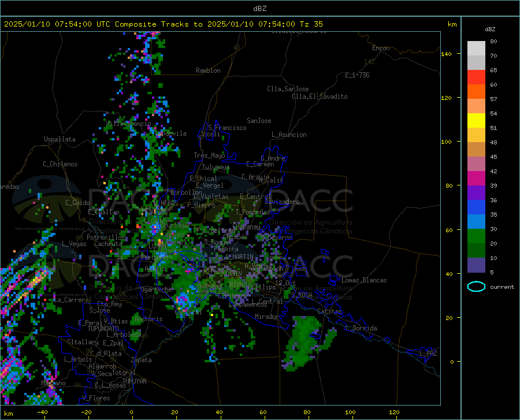Click the 'L_Dormida' map label
The height and width of the screenshot is (420, 520).
(361, 328)
